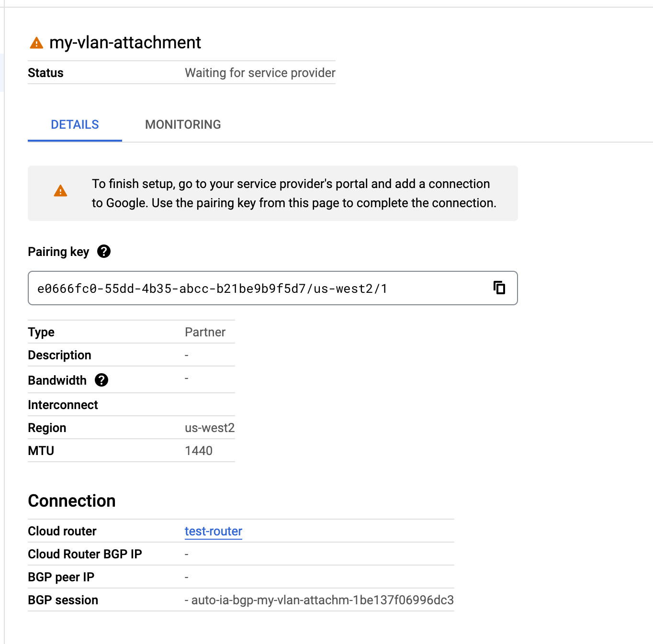This screenshot has width=653, height=644.
Task: Click the 'Interconnect' row label
Action: tap(63, 405)
